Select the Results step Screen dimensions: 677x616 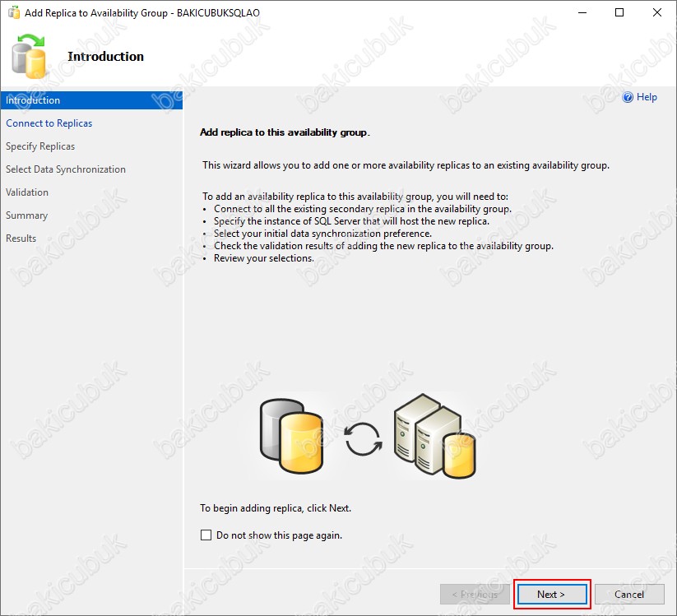pos(21,239)
